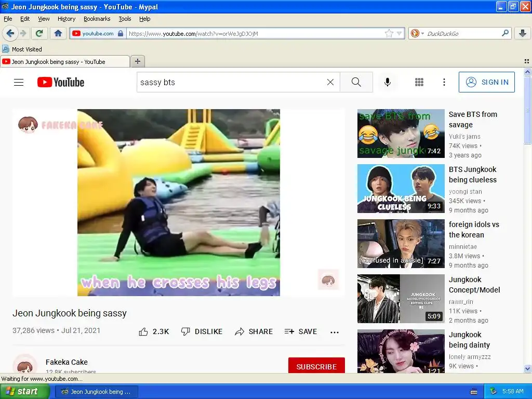The width and height of the screenshot is (532, 399).
Task: Open the Bookmarks menu
Action: coord(97,19)
